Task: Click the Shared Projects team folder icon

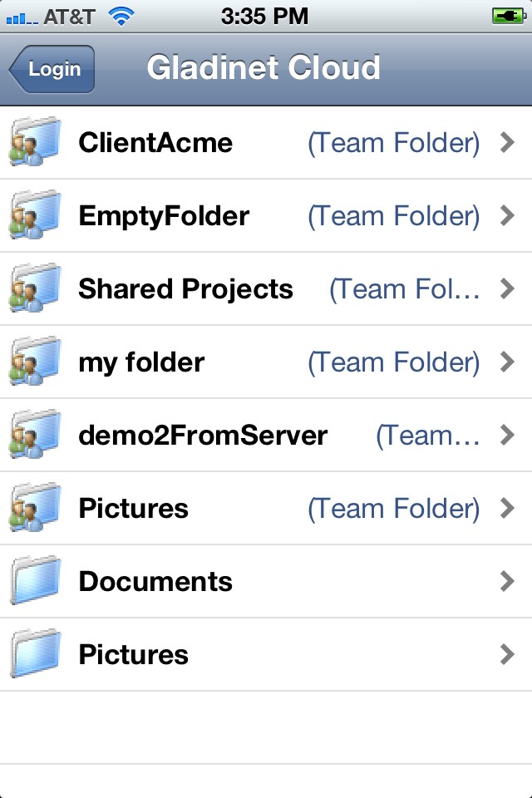Action: tap(36, 289)
